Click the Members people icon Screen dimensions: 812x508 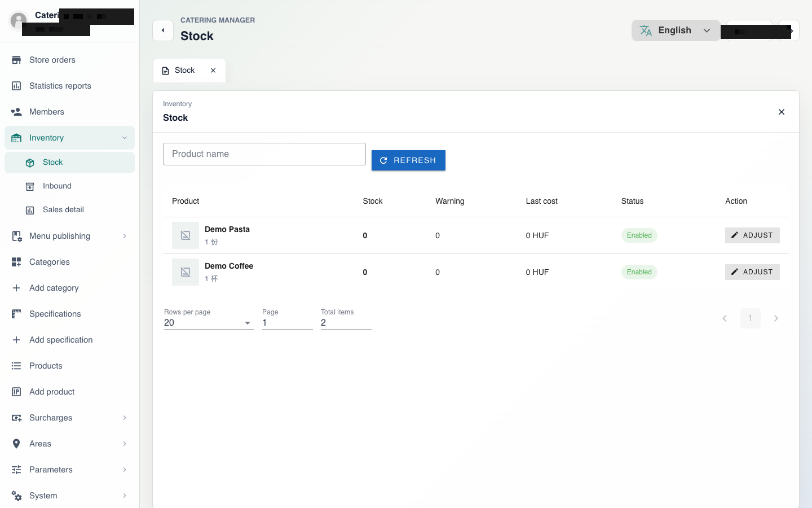click(16, 112)
